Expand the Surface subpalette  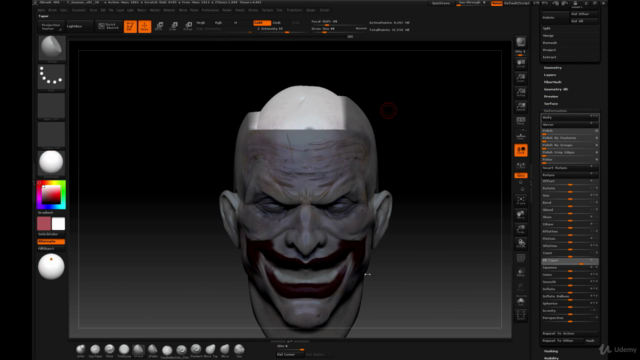point(551,104)
